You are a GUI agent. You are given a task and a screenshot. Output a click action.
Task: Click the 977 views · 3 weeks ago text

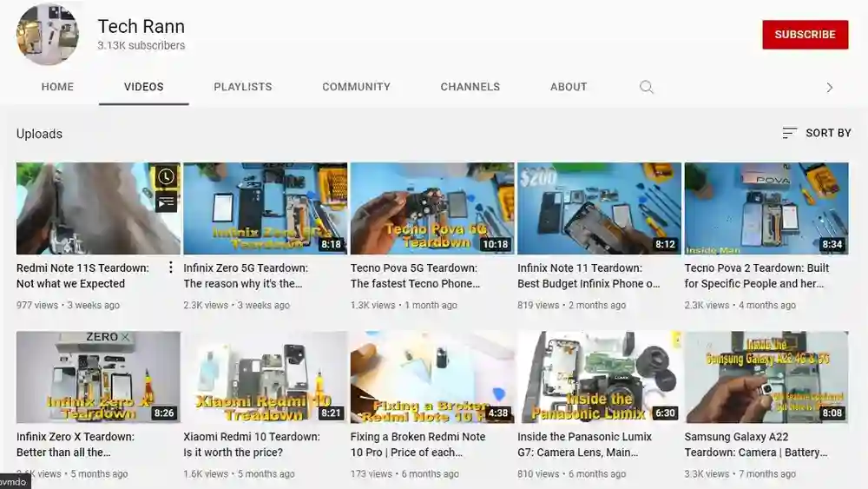coord(68,305)
